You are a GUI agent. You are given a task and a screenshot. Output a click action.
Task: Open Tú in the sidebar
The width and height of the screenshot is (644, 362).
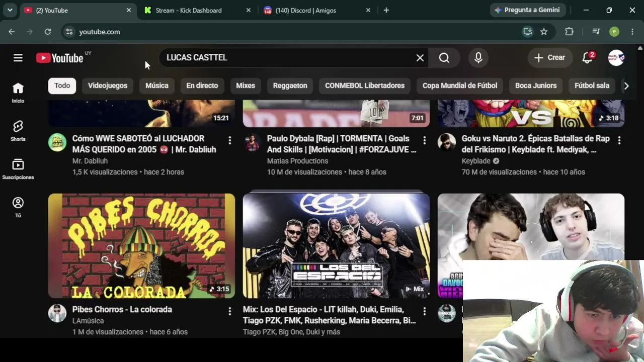18,207
